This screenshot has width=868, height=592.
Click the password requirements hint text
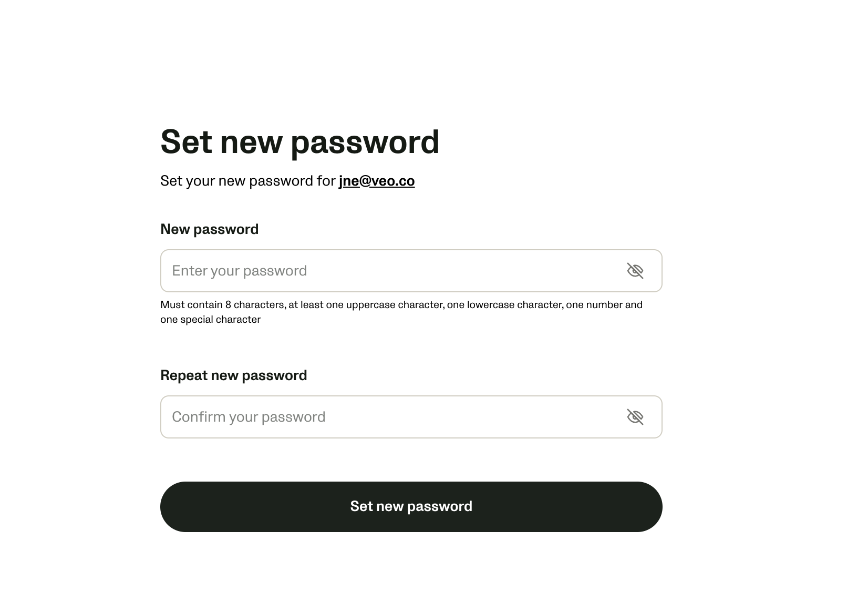tap(401, 305)
